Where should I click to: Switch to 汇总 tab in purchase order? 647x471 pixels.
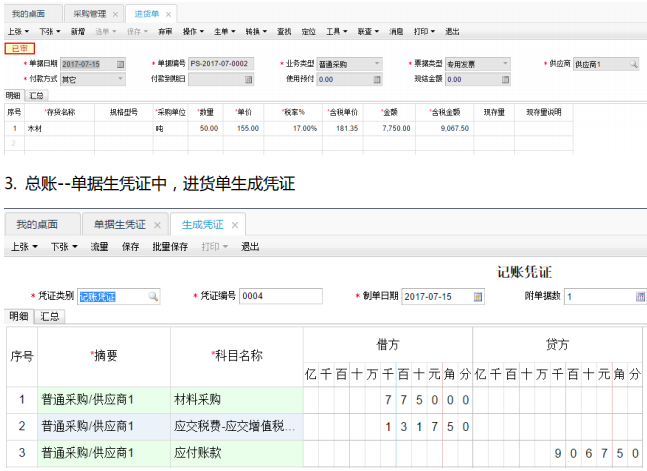pos(36,95)
